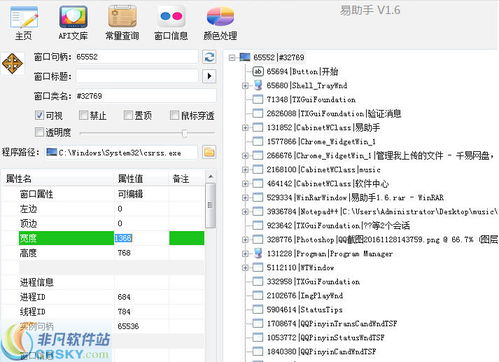Click the arrow button beside 窗口标题
Screen dimensions: 499x362
coord(209,76)
